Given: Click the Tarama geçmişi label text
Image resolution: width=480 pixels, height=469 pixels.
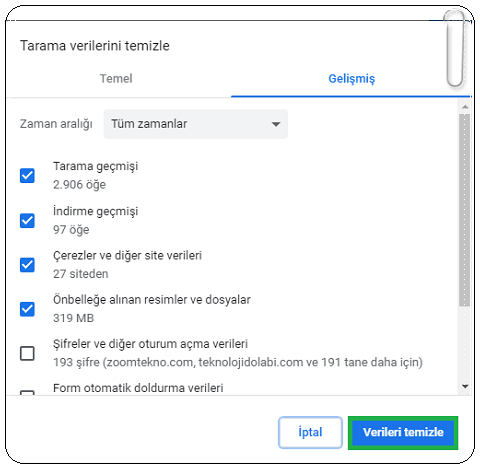Looking at the screenshot, I should pyautogui.click(x=96, y=166).
